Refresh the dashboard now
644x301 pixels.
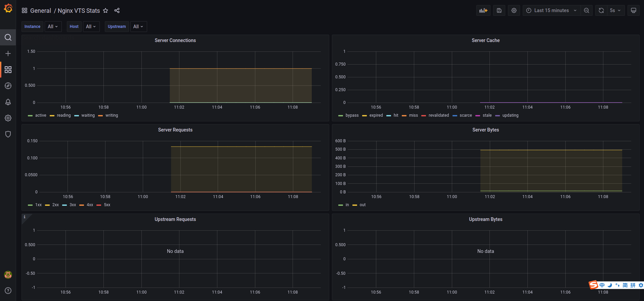click(x=601, y=10)
